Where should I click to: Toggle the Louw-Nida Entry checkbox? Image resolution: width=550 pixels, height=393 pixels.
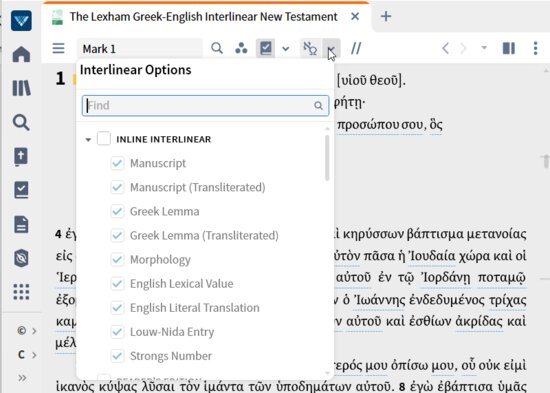(117, 332)
